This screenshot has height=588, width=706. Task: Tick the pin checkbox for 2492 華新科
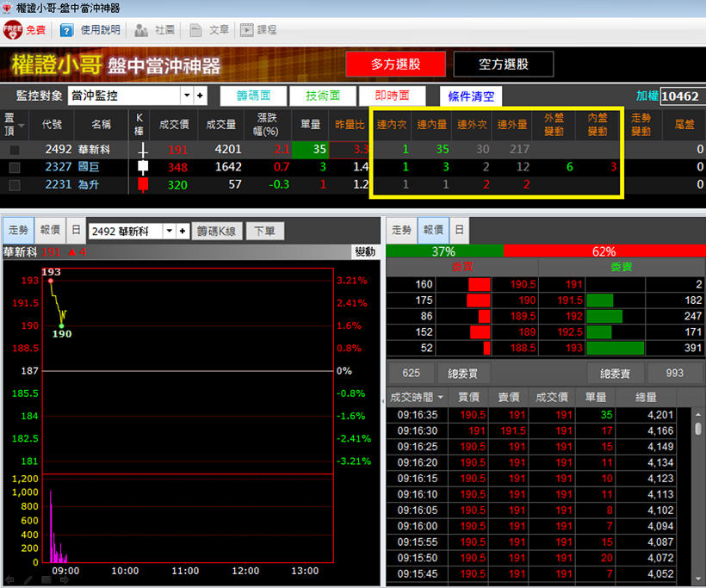coord(15,150)
